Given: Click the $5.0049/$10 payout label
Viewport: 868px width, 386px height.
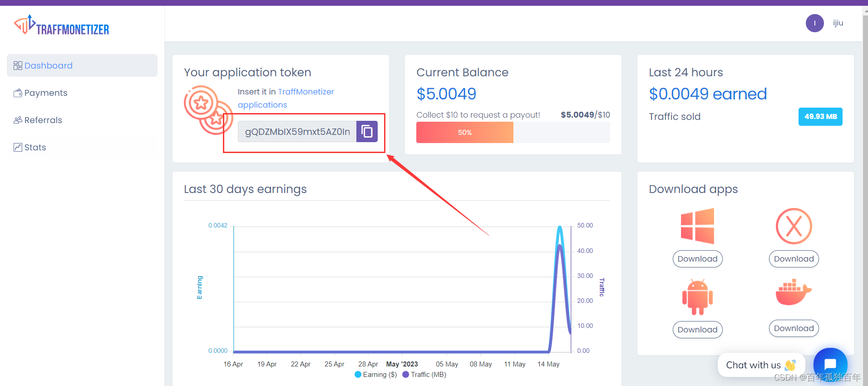Looking at the screenshot, I should [585, 115].
